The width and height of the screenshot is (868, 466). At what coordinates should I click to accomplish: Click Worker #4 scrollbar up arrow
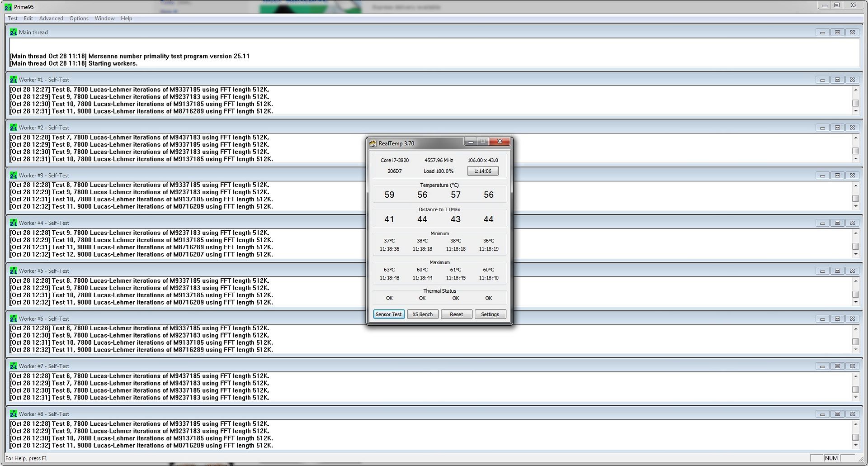click(855, 233)
